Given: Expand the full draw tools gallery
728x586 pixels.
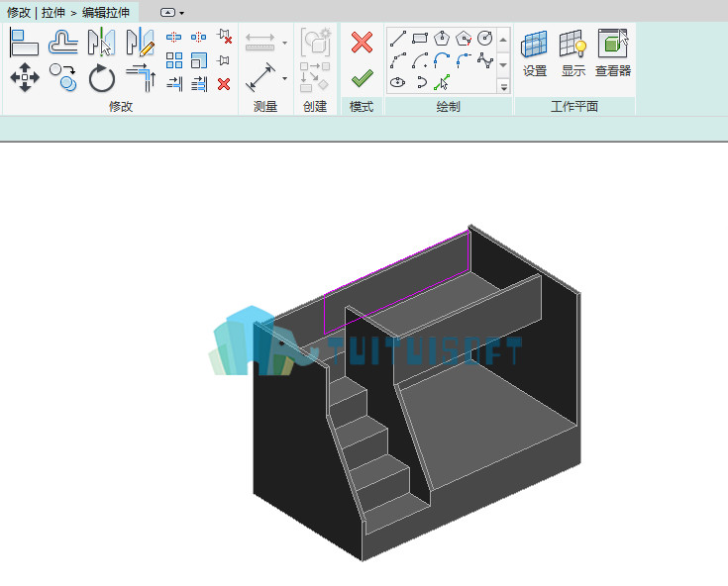Looking at the screenshot, I should (x=504, y=86).
